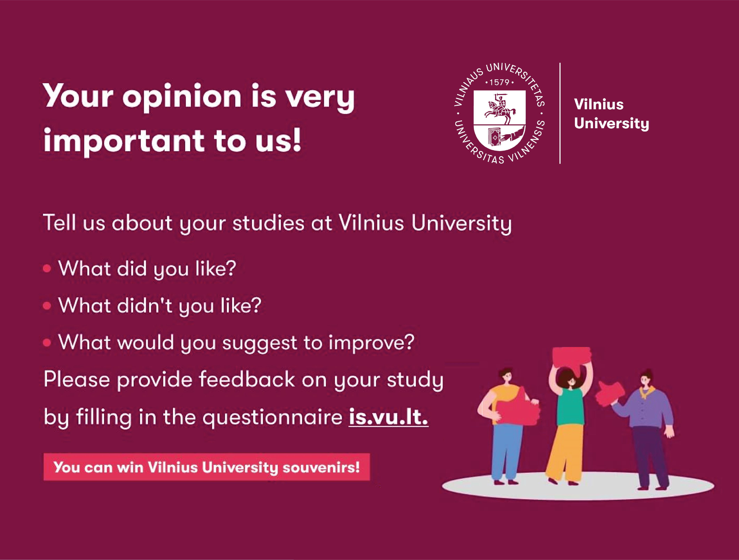Click the knight on horseback emblem

point(499,108)
